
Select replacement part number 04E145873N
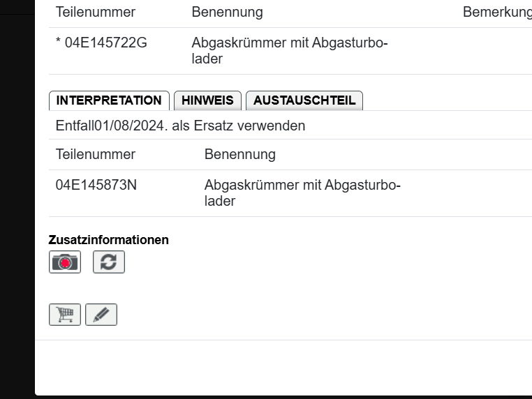[96, 186]
